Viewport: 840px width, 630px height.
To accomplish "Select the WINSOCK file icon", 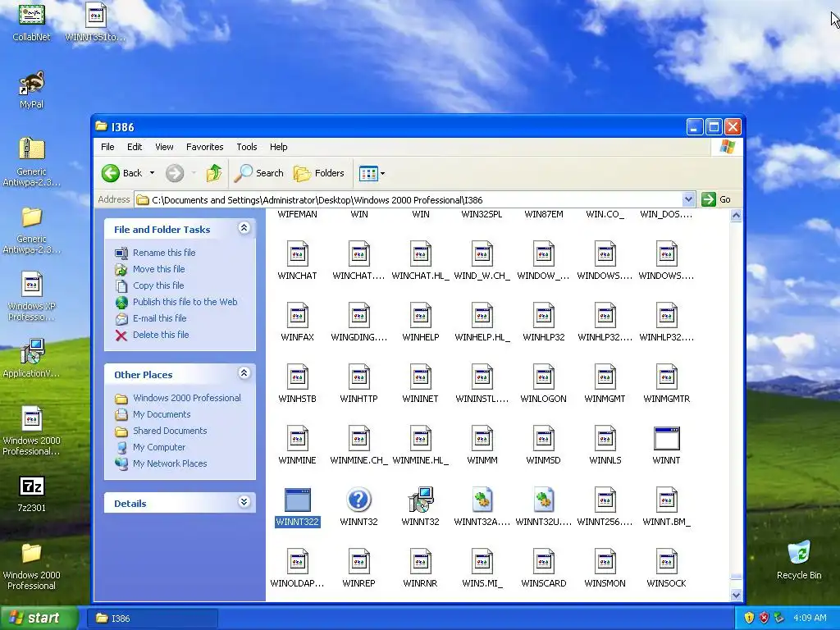I will (667, 562).
